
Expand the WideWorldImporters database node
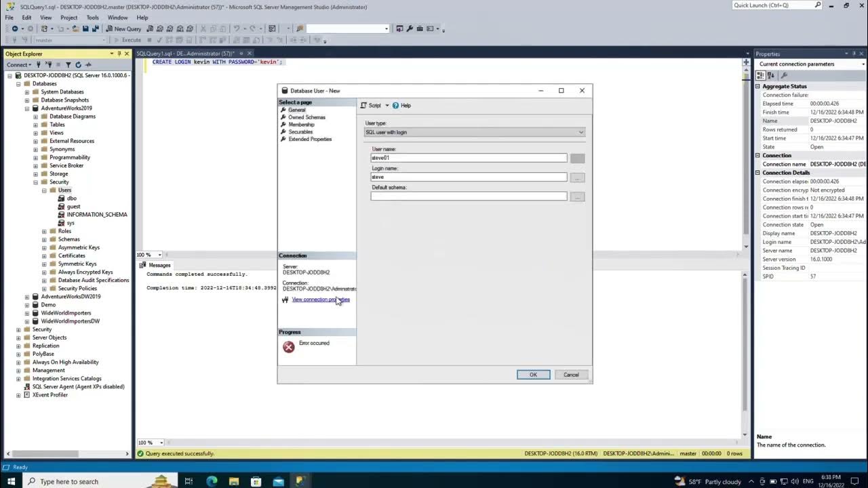(27, 313)
